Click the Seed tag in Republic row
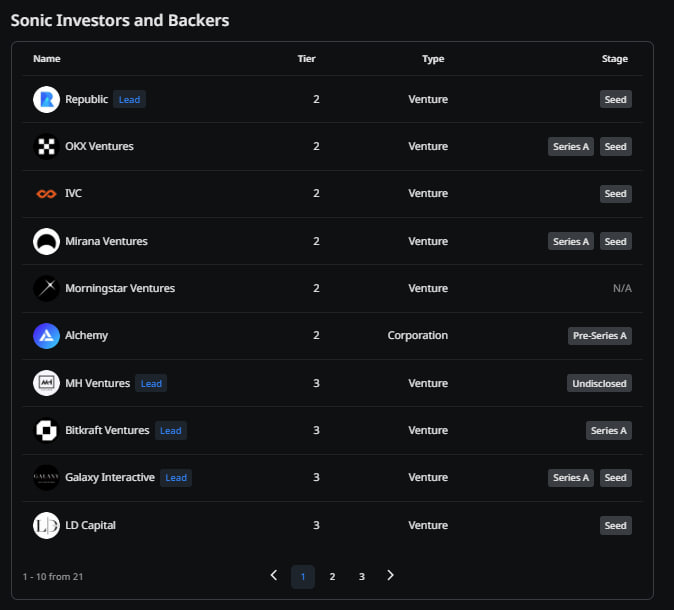Image resolution: width=674 pixels, height=610 pixels. pos(616,99)
